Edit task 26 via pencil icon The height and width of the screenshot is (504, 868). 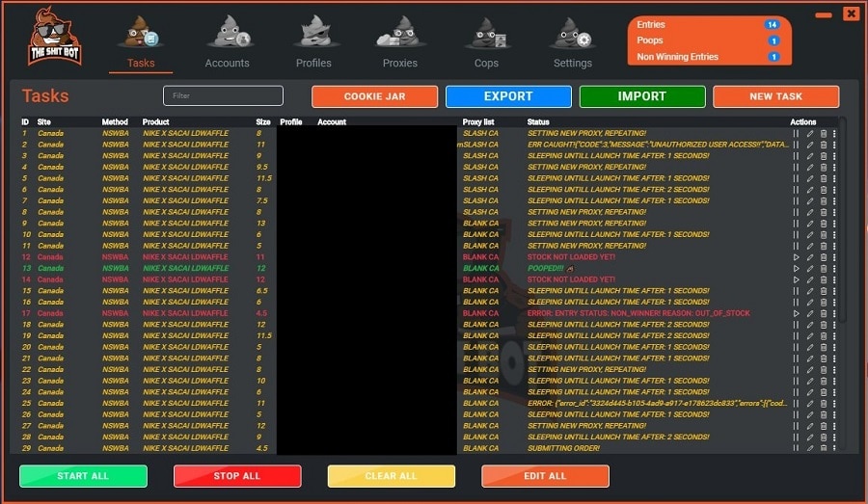point(810,414)
